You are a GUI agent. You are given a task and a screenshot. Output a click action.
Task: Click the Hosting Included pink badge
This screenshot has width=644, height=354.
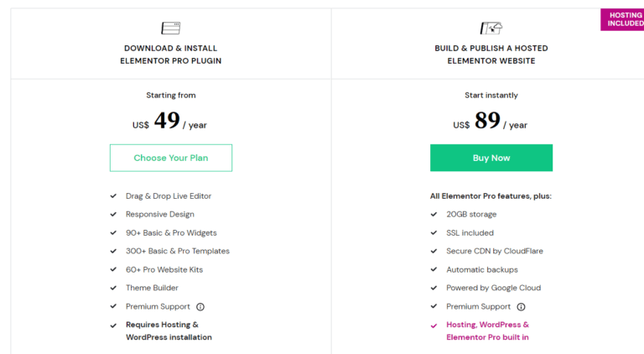[x=622, y=19]
